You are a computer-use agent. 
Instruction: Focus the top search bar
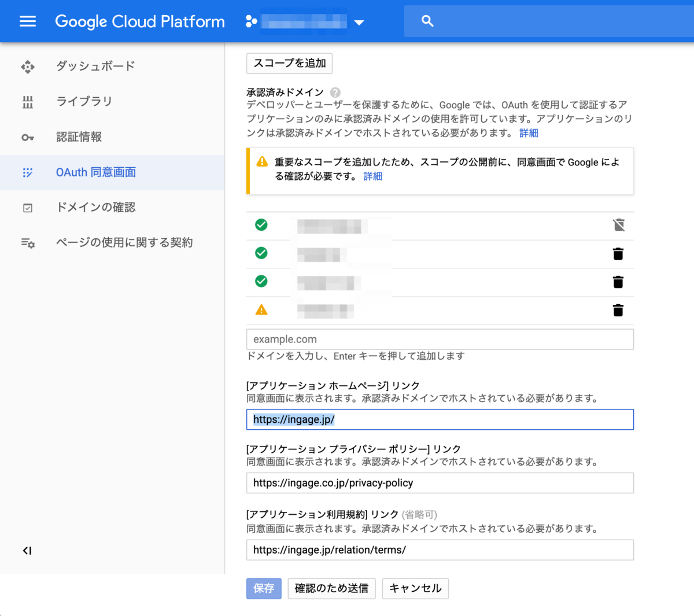click(x=549, y=21)
